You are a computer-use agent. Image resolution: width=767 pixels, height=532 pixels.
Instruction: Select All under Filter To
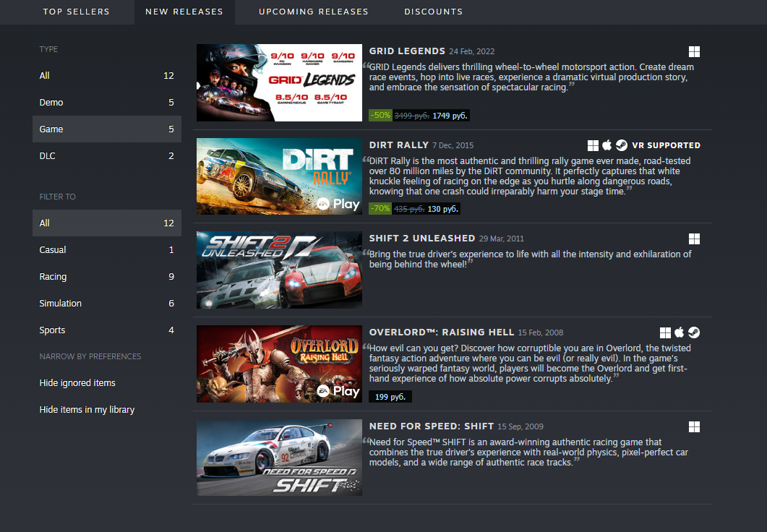[x=107, y=223]
